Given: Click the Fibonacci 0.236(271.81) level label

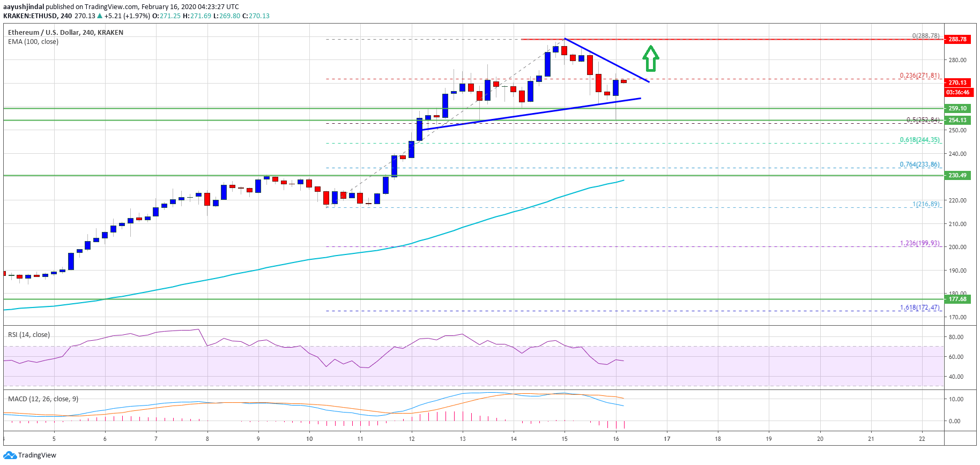Looking at the screenshot, I should pos(919,76).
